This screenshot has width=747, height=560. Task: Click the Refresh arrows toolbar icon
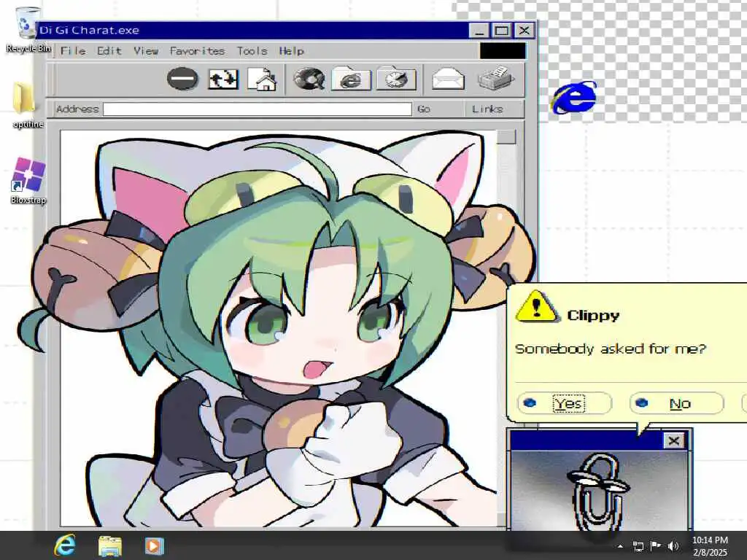(223, 79)
